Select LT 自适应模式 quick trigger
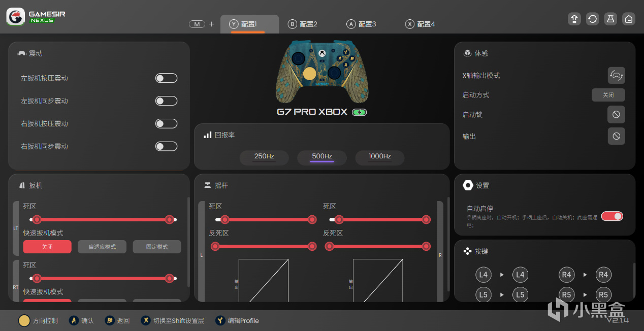 102,247
